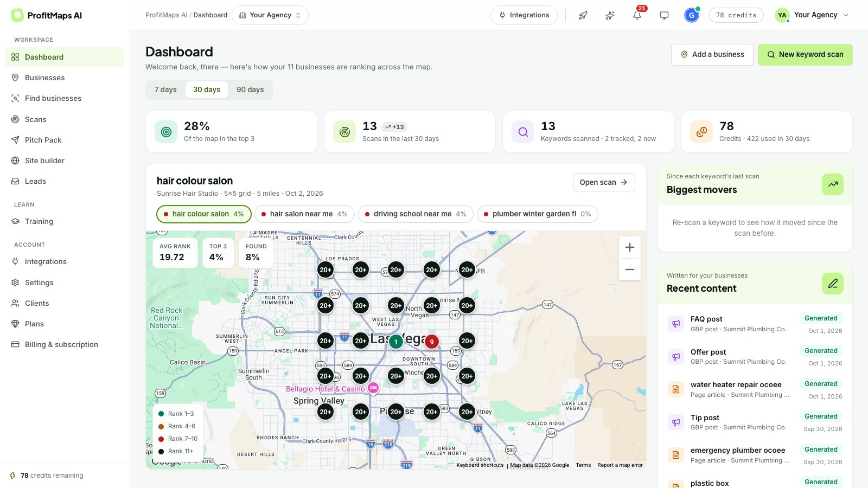Image resolution: width=868 pixels, height=488 pixels.
Task: Zoom out on the map
Action: (630, 269)
